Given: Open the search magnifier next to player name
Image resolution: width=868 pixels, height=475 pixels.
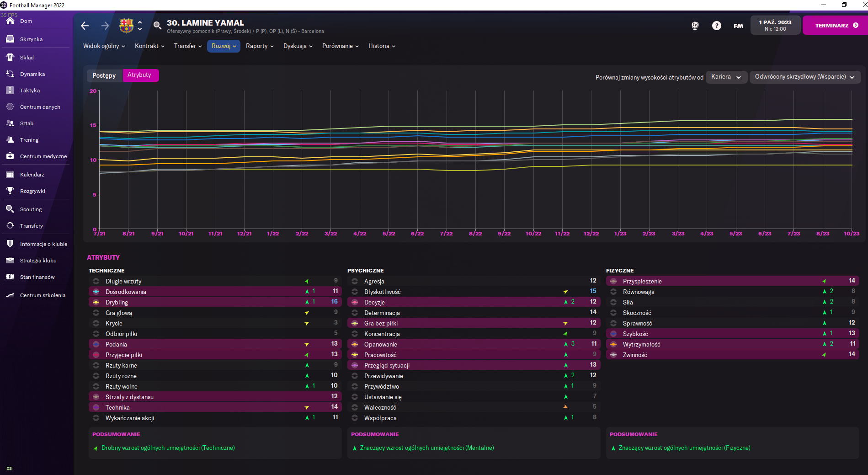Looking at the screenshot, I should coord(157,26).
